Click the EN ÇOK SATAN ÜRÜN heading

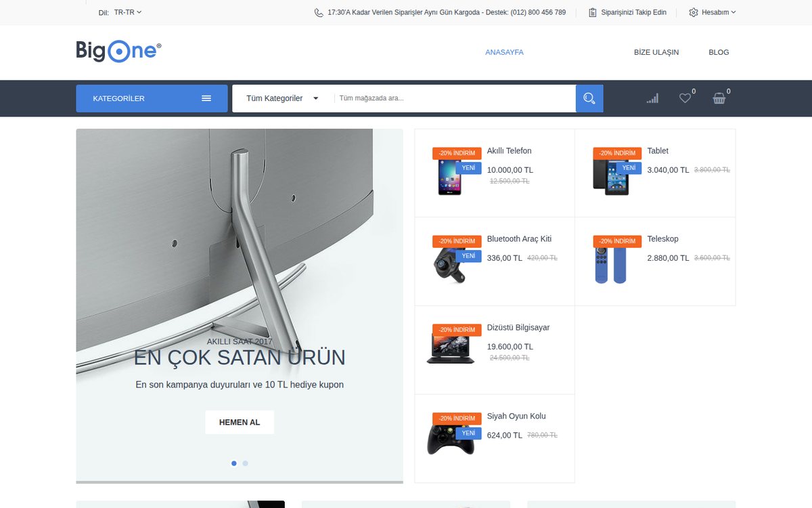tap(240, 357)
